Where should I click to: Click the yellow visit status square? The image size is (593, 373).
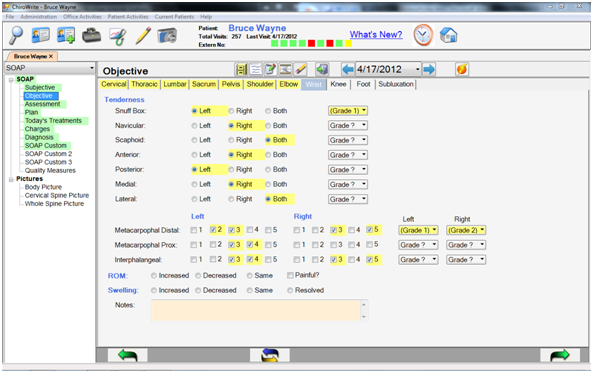(x=348, y=44)
